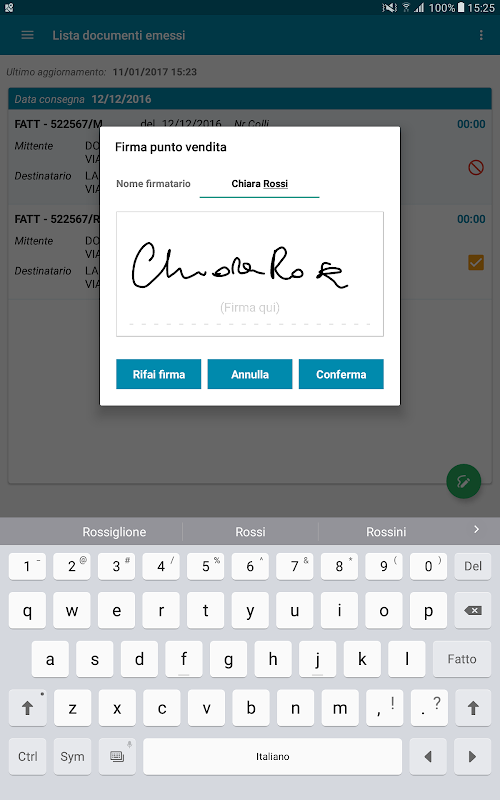
Task: Open the three-dot overflow menu
Action: pyautogui.click(x=481, y=35)
